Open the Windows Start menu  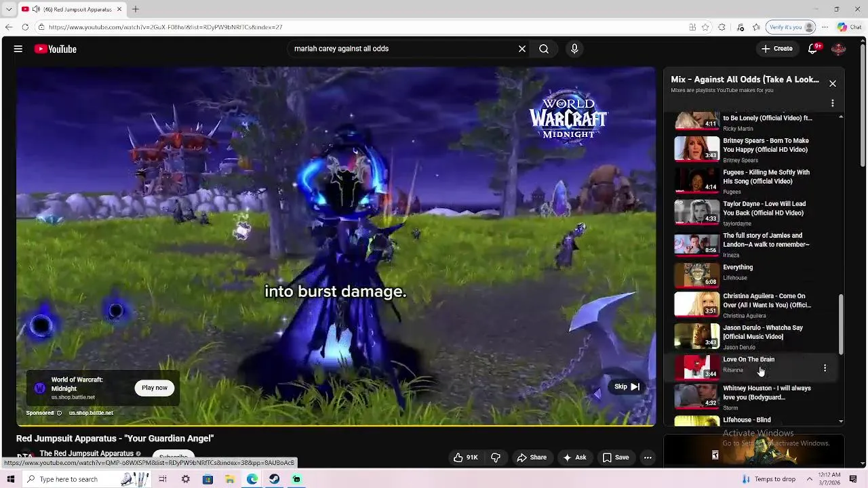point(10,479)
